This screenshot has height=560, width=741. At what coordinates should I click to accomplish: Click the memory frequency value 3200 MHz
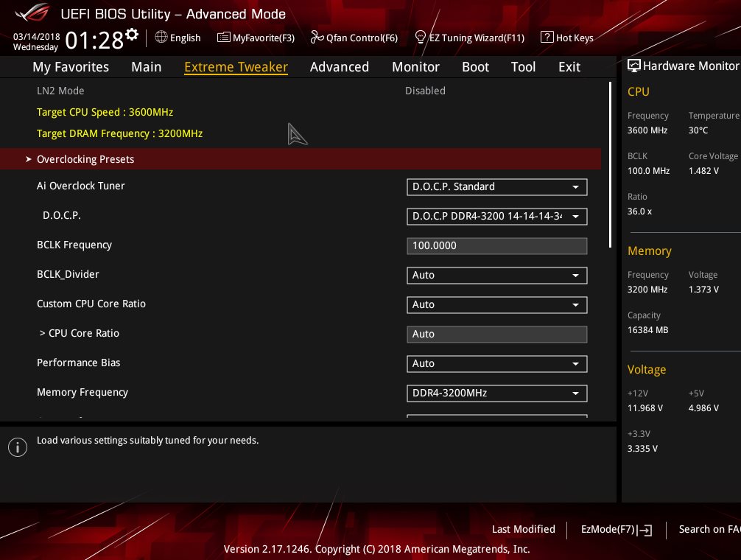[647, 290]
